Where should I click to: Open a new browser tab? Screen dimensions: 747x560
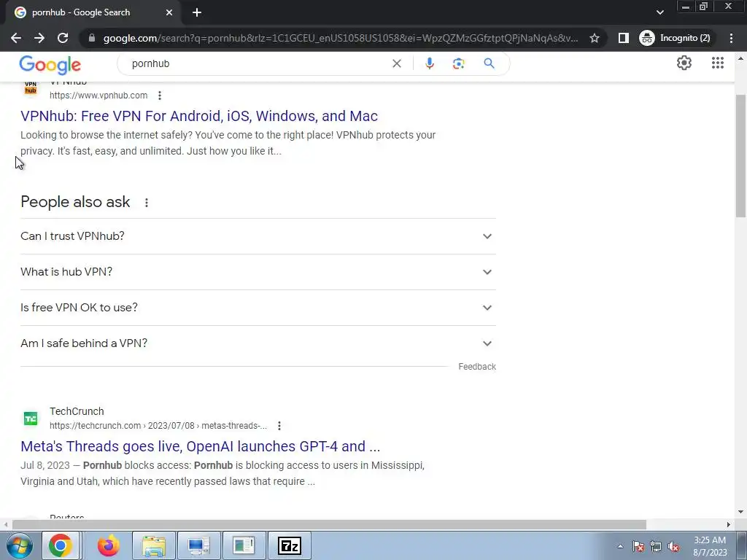click(x=197, y=12)
